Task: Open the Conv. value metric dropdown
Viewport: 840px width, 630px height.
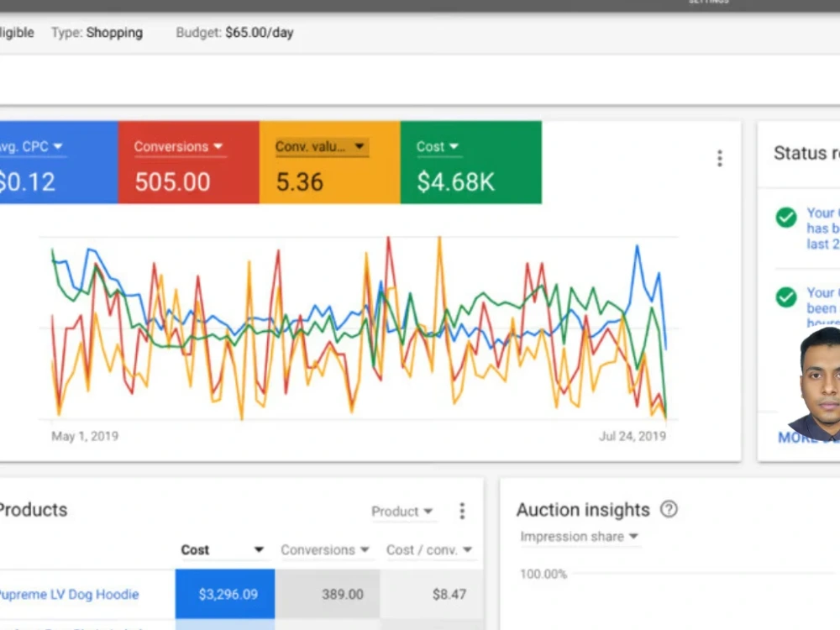Action: pyautogui.click(x=359, y=146)
